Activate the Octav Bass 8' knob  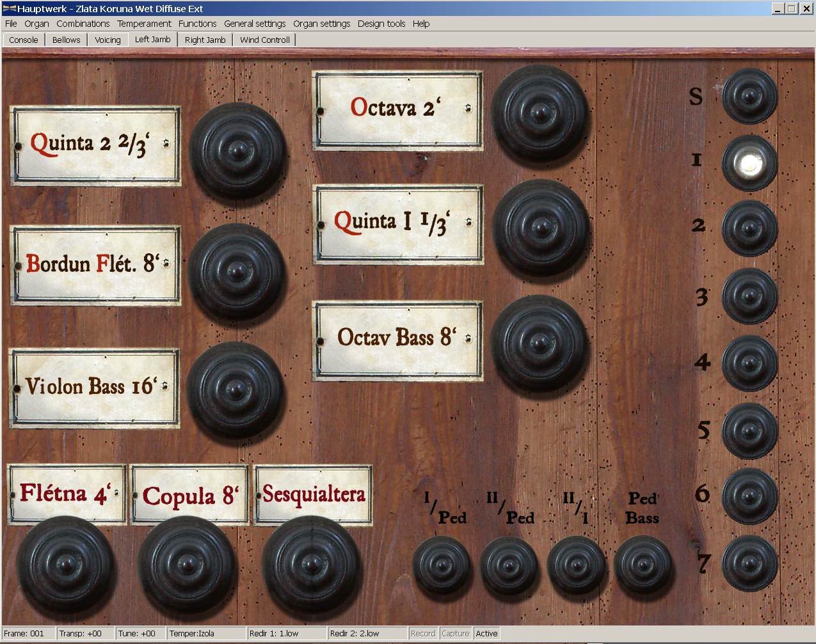541,342
